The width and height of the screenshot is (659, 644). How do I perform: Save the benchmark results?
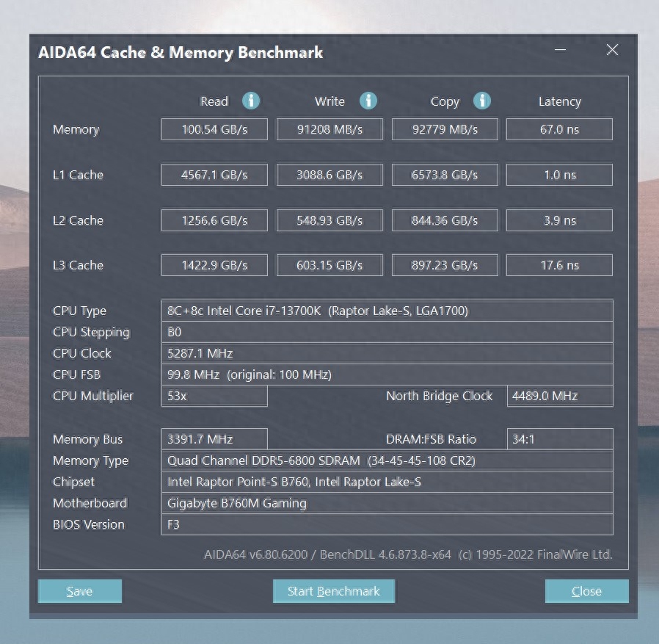pyautogui.click(x=80, y=591)
